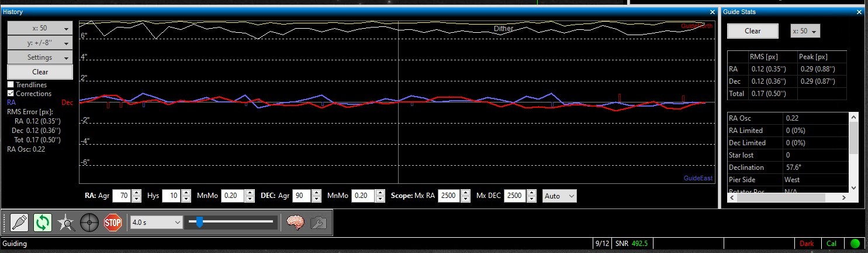The width and height of the screenshot is (868, 253).
Task: Adjust the gamma slider thumb in the toolbar
Action: (199, 222)
